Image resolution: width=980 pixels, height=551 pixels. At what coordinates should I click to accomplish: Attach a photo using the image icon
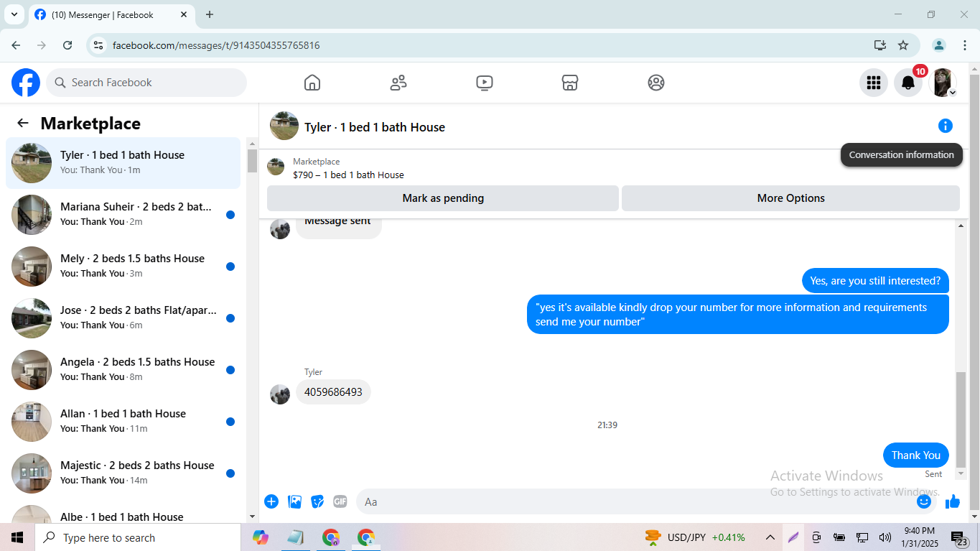pyautogui.click(x=294, y=501)
